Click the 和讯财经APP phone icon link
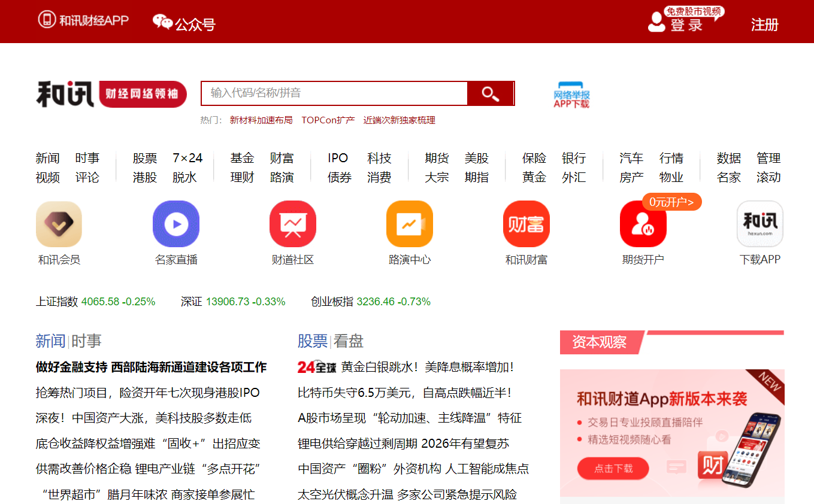This screenshot has width=814, height=504. 84,20
